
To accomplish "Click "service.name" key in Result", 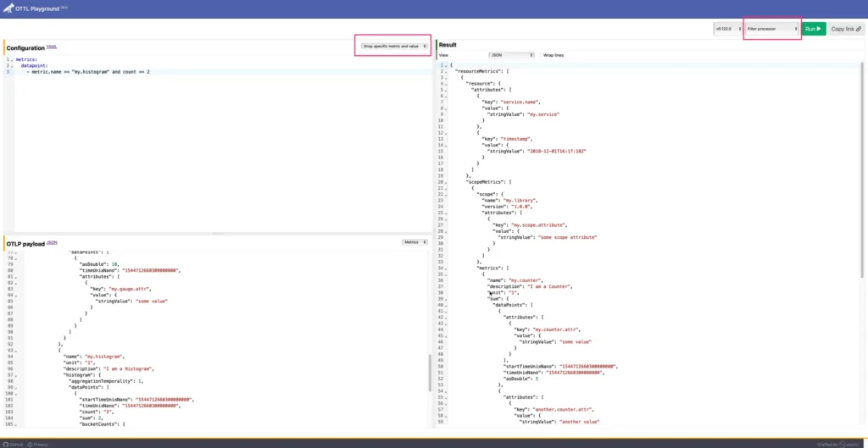I will pos(519,102).
